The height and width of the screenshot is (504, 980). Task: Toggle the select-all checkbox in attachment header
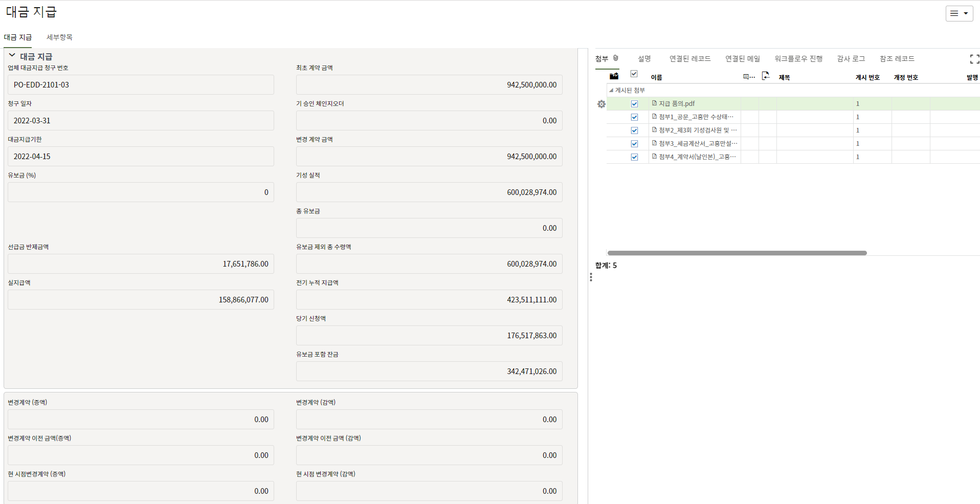tap(634, 74)
